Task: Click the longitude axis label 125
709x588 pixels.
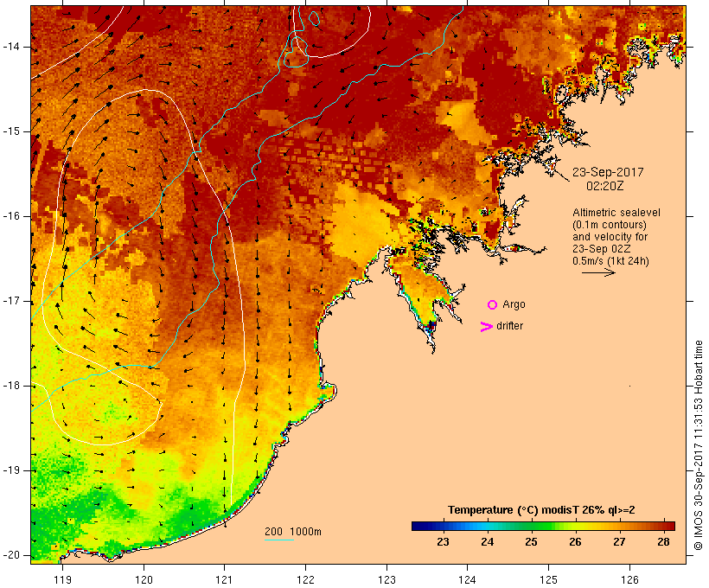Action: (548, 579)
